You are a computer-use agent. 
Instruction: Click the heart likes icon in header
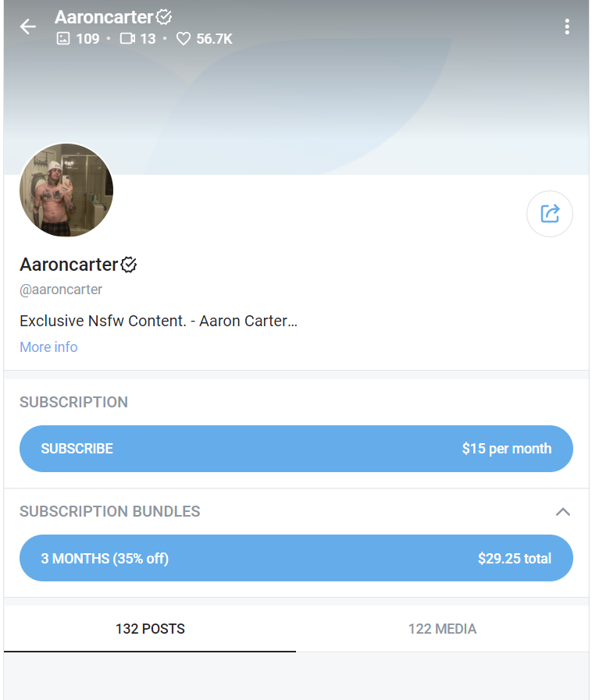184,38
